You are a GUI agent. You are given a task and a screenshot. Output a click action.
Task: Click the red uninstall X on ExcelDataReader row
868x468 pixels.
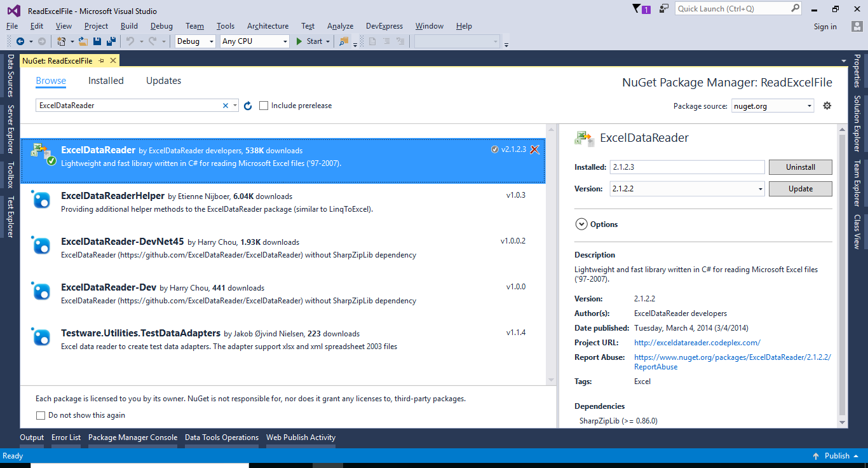click(534, 150)
